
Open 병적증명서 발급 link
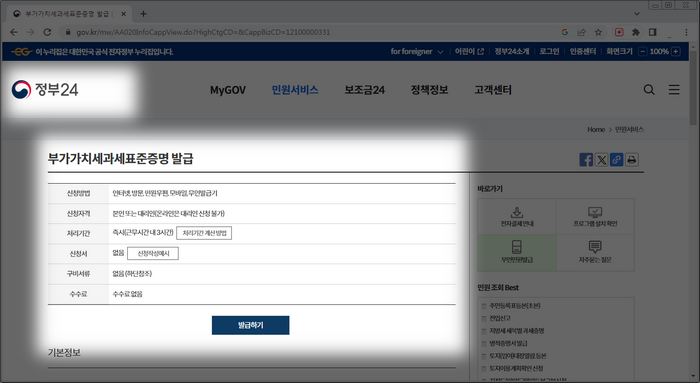[508, 343]
